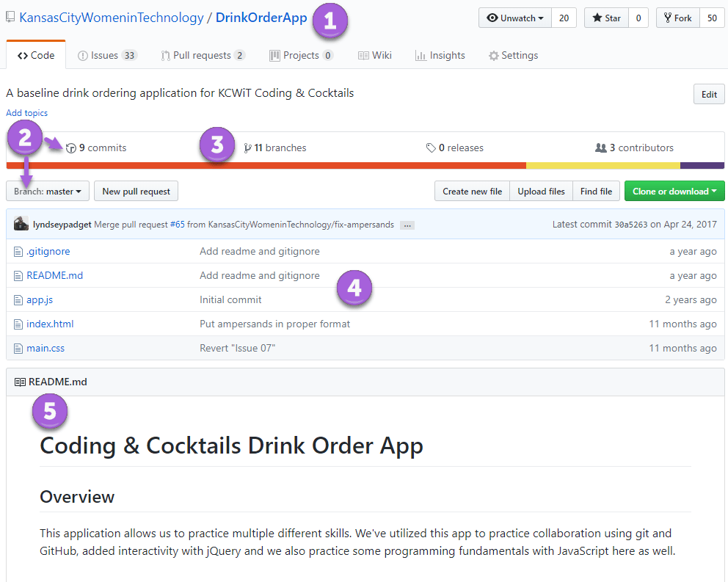Click the red segment of language bar

click(266, 165)
